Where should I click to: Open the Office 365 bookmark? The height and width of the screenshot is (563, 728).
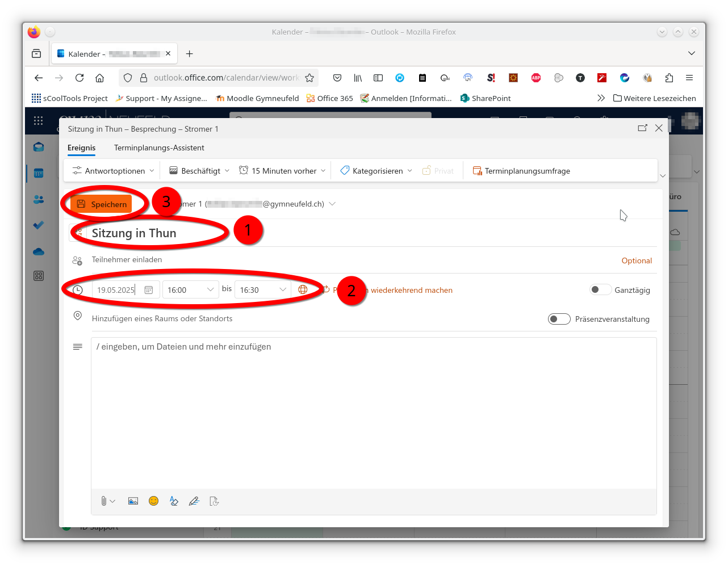click(329, 98)
